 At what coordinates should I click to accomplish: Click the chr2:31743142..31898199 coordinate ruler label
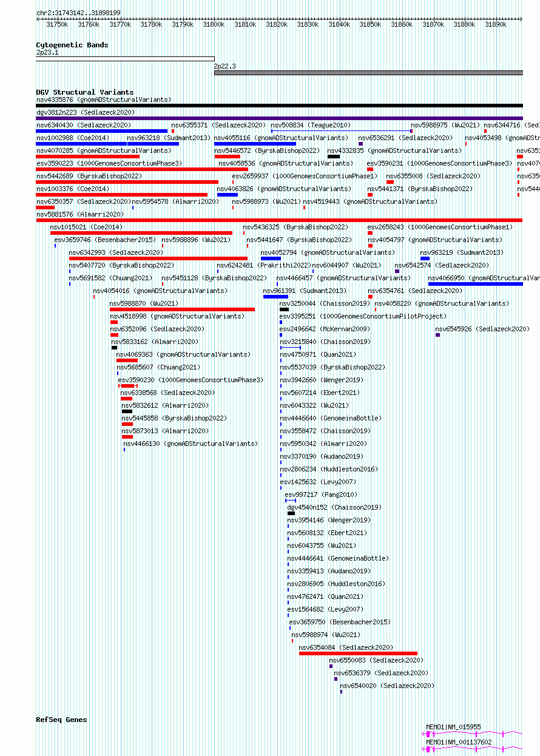pyautogui.click(x=78, y=13)
